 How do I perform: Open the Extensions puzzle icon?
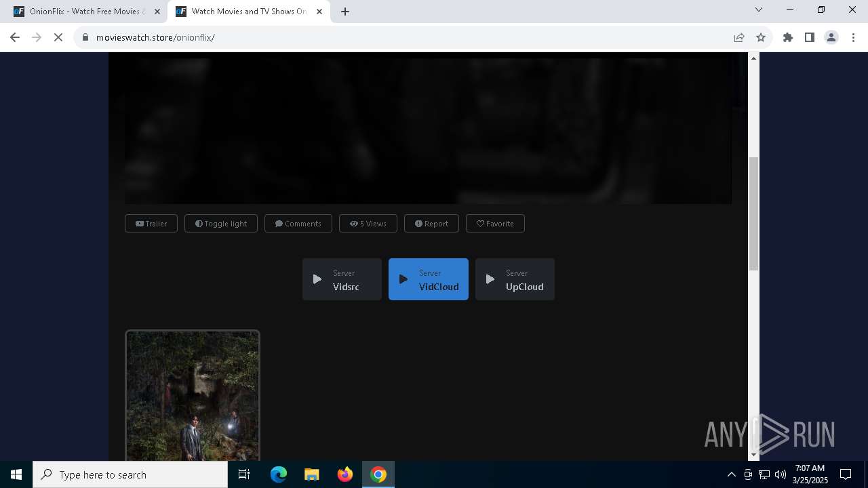pyautogui.click(x=788, y=37)
